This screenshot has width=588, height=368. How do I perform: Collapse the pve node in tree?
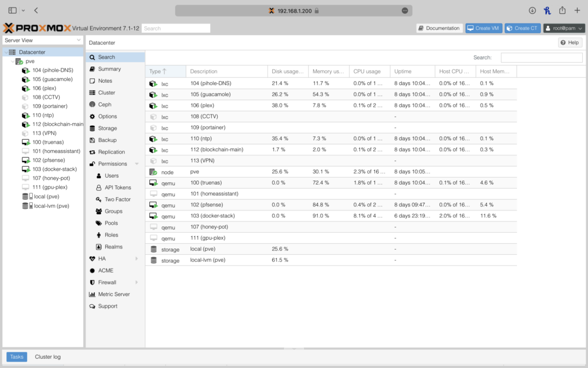pyautogui.click(x=13, y=61)
